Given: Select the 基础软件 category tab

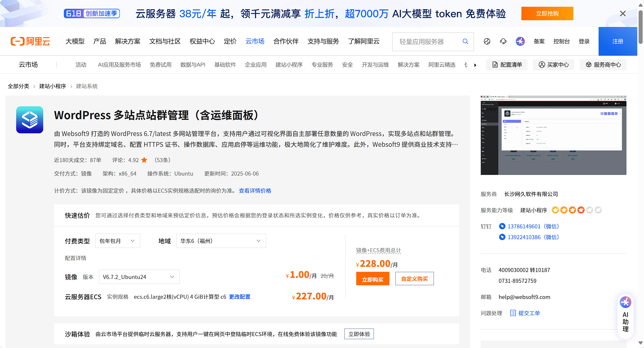Looking at the screenshot, I should pyautogui.click(x=225, y=65).
